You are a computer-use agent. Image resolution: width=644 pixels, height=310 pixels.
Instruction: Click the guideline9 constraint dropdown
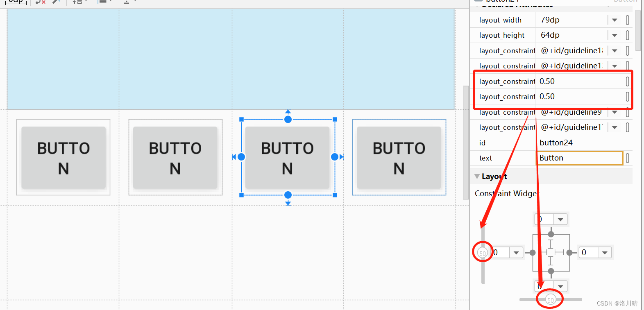pos(614,112)
